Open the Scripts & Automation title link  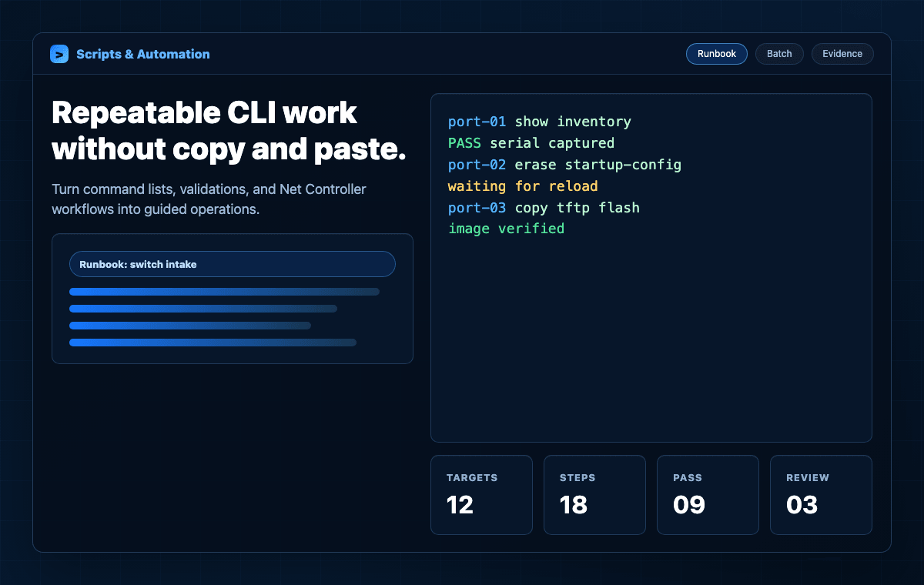point(143,54)
